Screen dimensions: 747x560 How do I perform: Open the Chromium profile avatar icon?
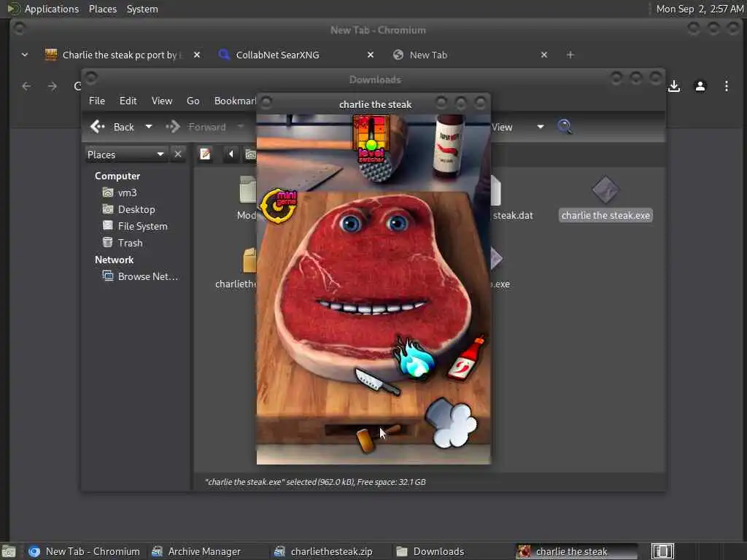(700, 86)
